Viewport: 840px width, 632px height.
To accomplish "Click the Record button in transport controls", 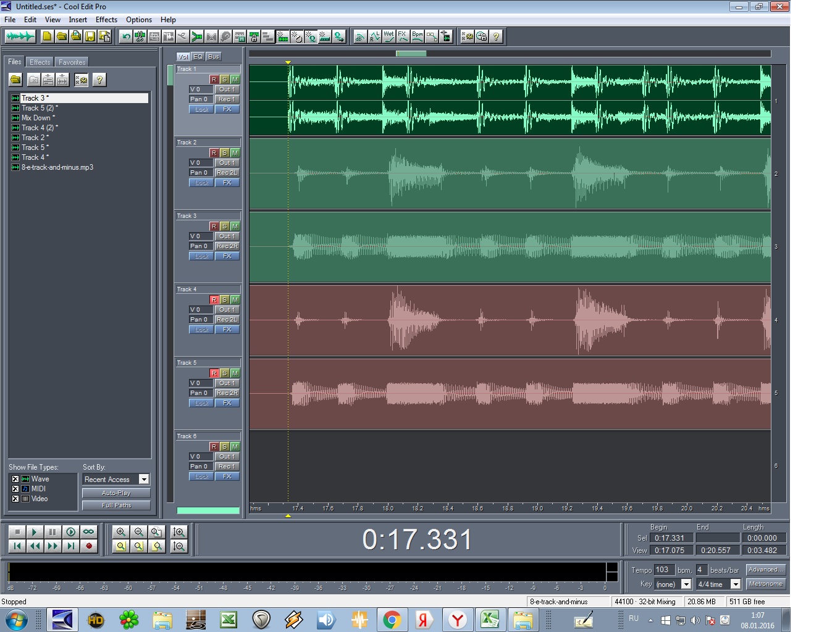I will [89, 546].
